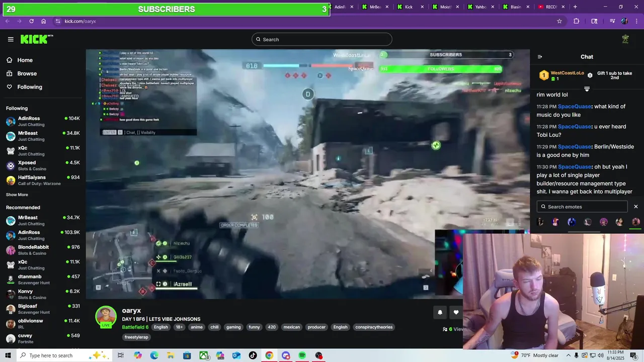Viewport: 644px width, 362px height.
Task: Click the heart follow button
Action: (x=456, y=312)
